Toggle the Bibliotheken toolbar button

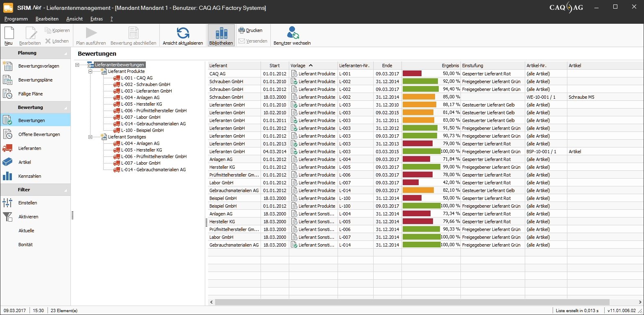point(221,35)
